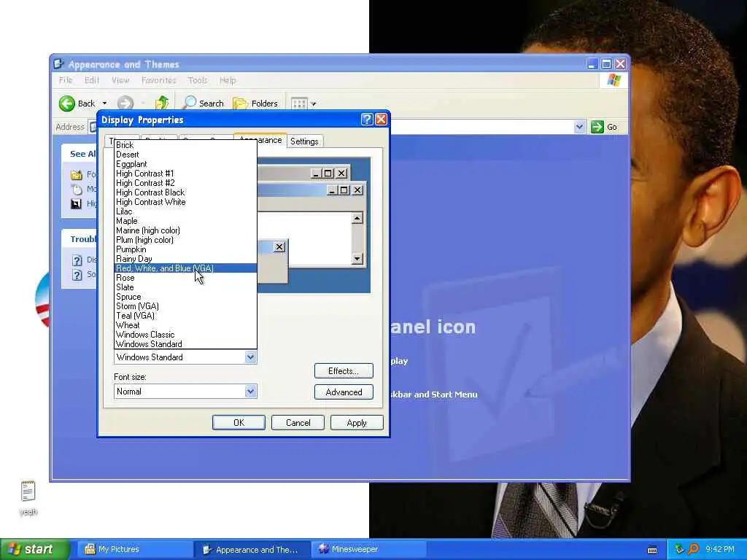747x560 pixels.
Task: Cancel the Display Properties dialog
Action: pos(298,422)
